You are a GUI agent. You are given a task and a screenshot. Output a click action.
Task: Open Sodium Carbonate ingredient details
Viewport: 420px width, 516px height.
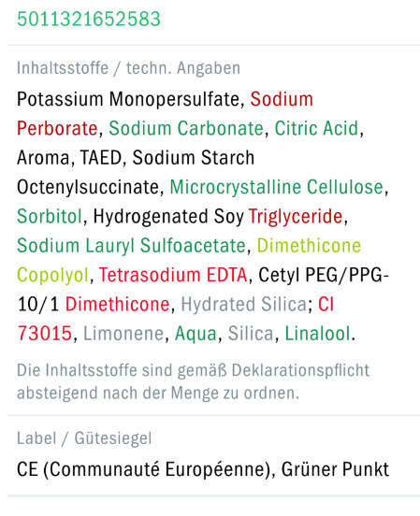point(186,128)
